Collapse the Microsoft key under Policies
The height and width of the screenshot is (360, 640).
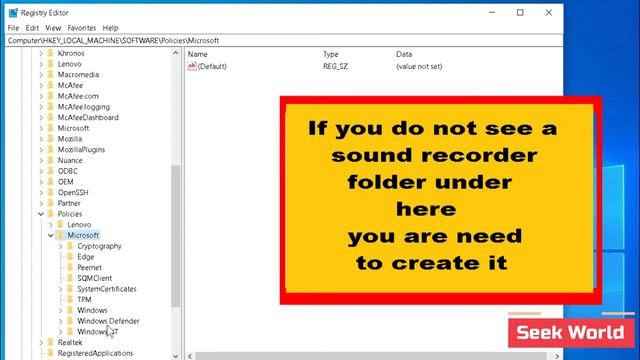click(51, 236)
